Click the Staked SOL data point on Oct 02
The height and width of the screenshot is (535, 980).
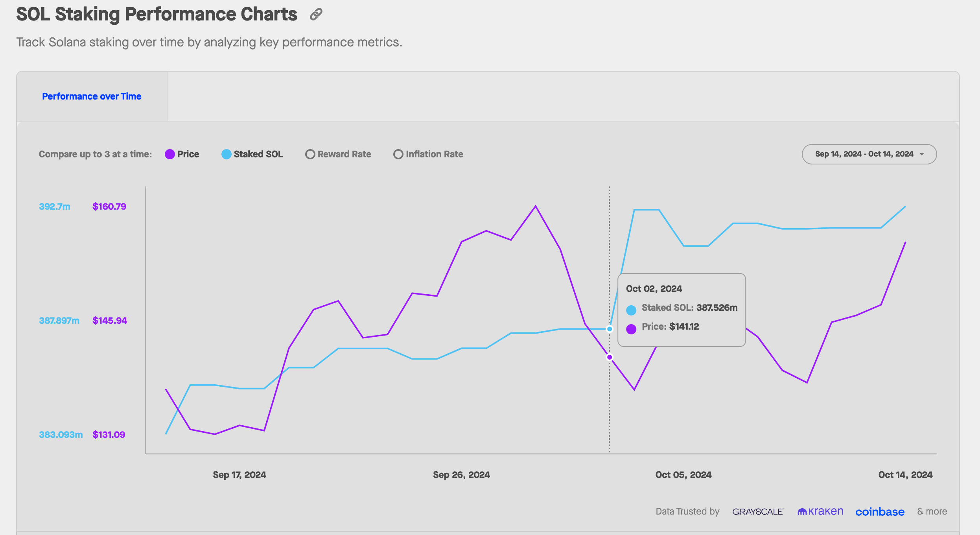pos(610,329)
